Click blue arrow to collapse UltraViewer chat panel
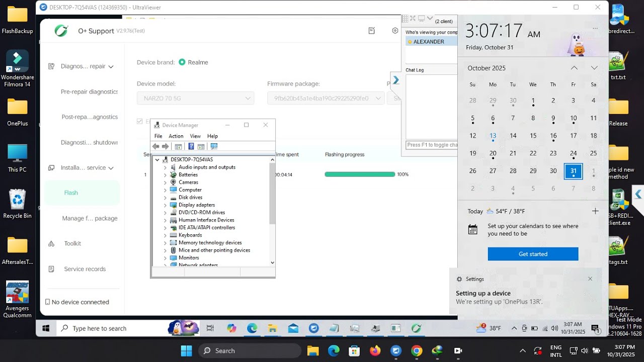644x362 pixels. coord(395,80)
